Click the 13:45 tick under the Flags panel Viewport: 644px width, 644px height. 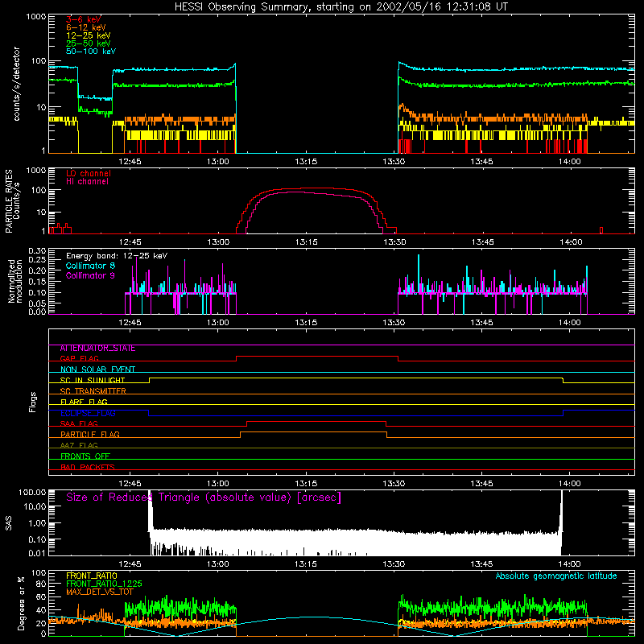click(481, 484)
